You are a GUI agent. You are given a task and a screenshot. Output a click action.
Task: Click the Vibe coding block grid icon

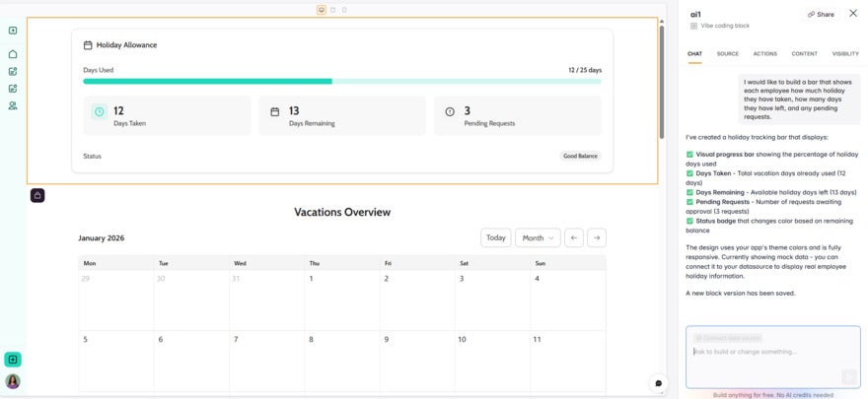click(693, 26)
